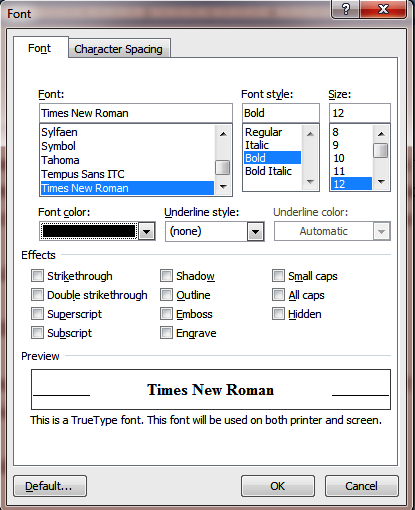
Task: Click the Default... button
Action: coord(50,486)
